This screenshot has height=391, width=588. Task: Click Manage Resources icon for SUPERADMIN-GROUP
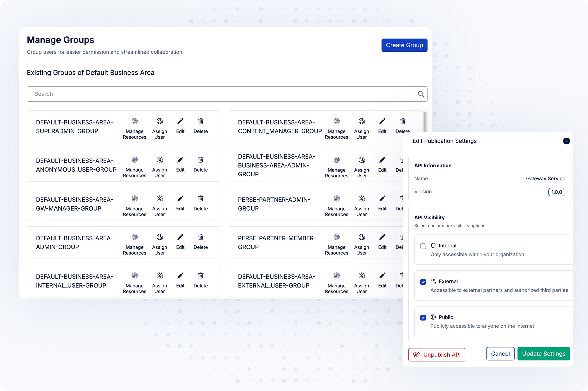135,121
